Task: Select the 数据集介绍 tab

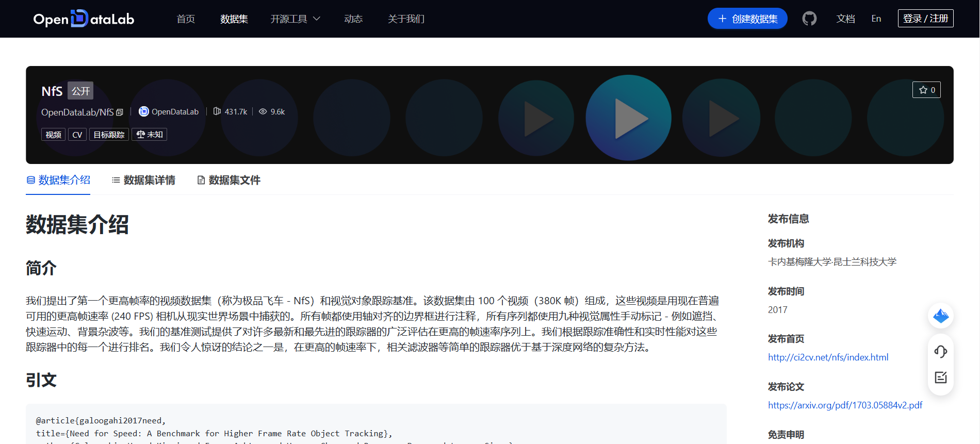Action: pyautogui.click(x=58, y=180)
